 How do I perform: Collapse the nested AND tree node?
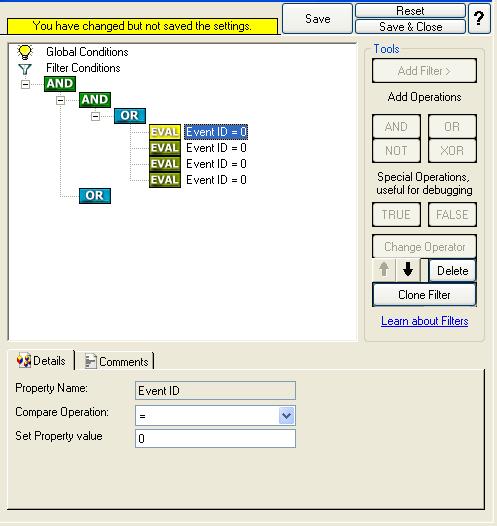(x=60, y=100)
